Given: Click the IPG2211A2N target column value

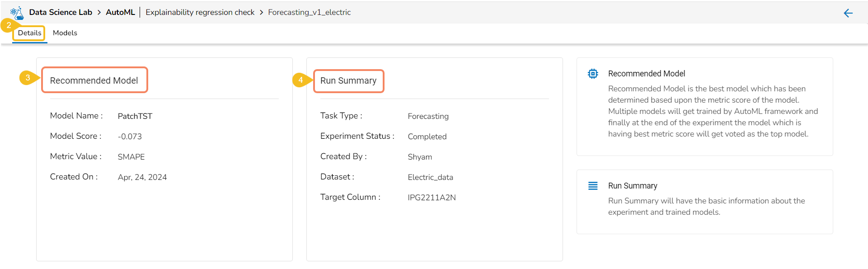Looking at the screenshot, I should 432,198.
